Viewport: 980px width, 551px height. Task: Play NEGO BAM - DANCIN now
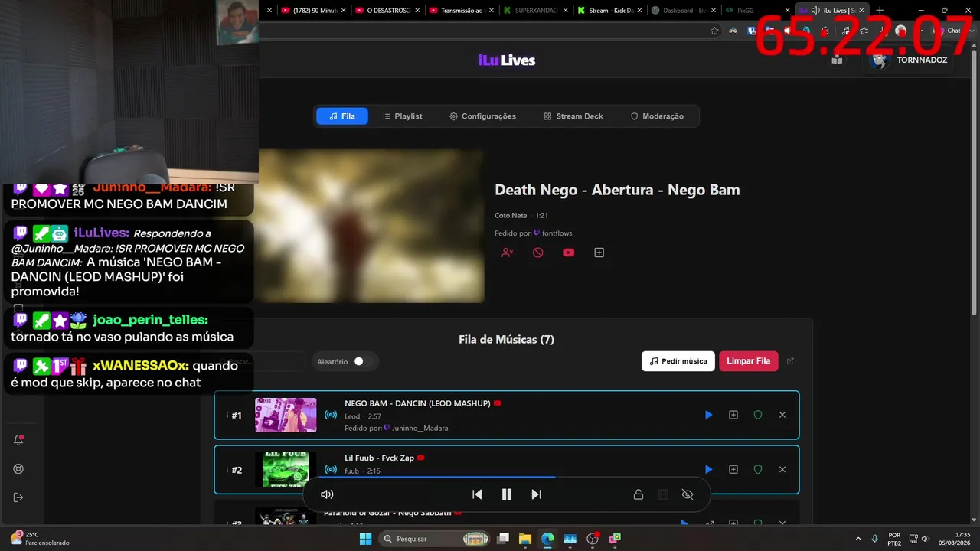(708, 415)
